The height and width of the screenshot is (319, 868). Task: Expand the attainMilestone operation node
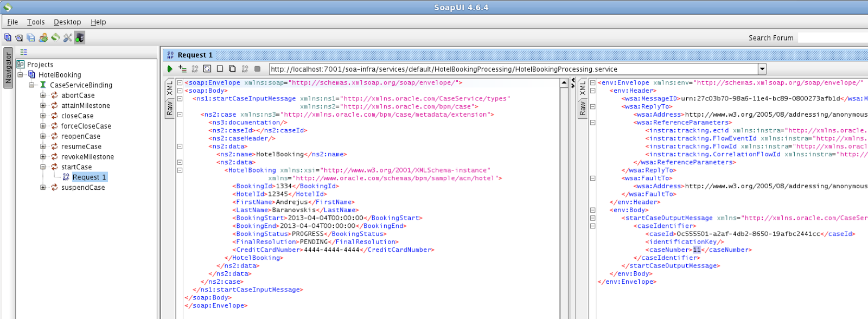pyautogui.click(x=43, y=105)
